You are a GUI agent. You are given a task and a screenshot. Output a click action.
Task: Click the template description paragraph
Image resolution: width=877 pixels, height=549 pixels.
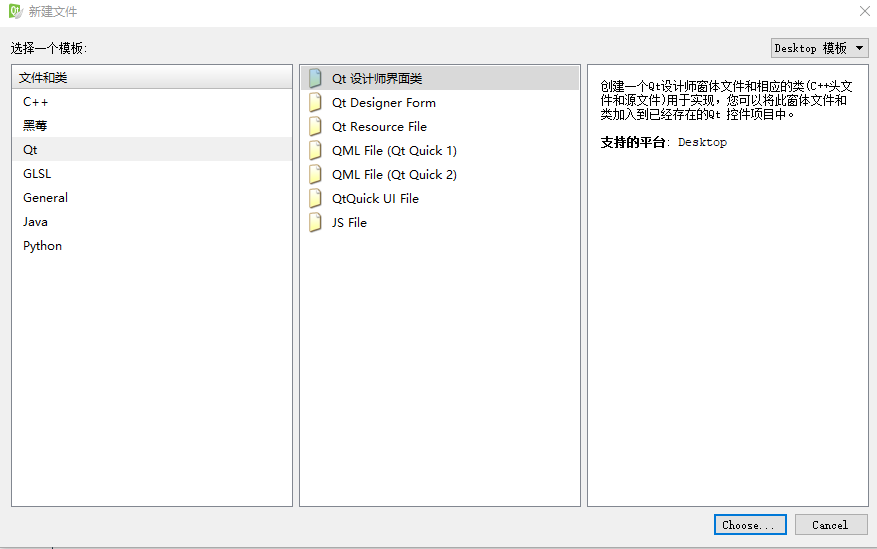726,100
